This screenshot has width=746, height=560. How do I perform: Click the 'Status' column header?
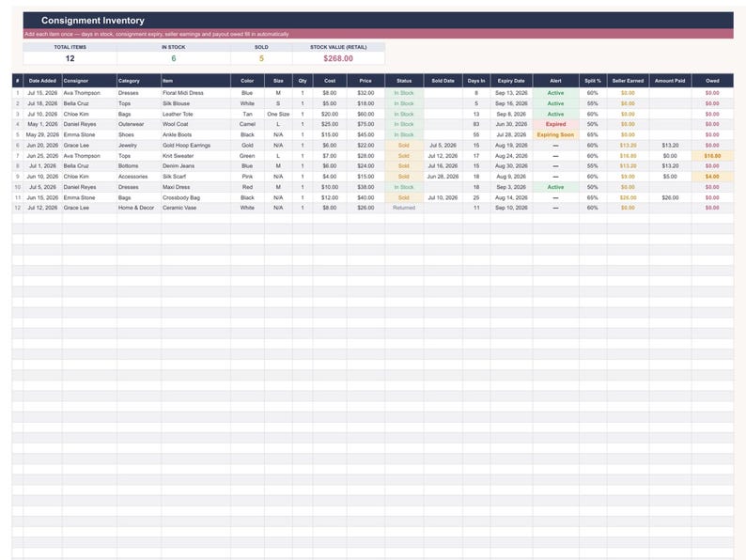(x=404, y=81)
